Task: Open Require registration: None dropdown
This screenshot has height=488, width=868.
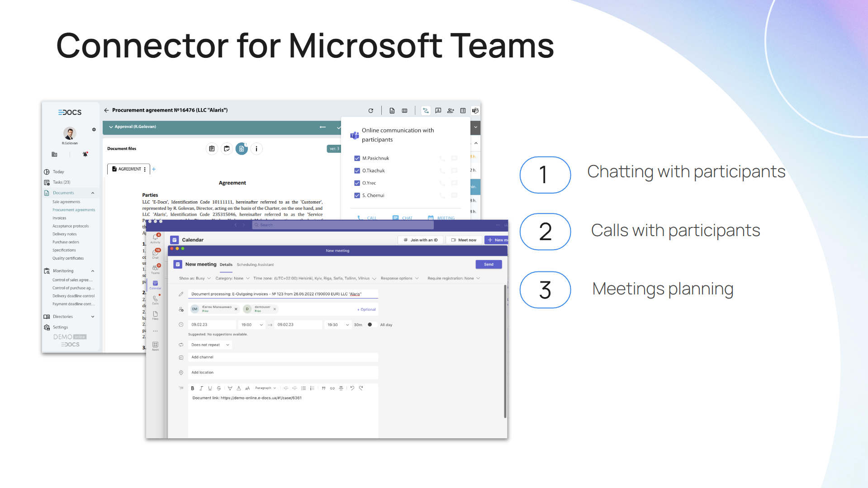Action: [454, 279]
